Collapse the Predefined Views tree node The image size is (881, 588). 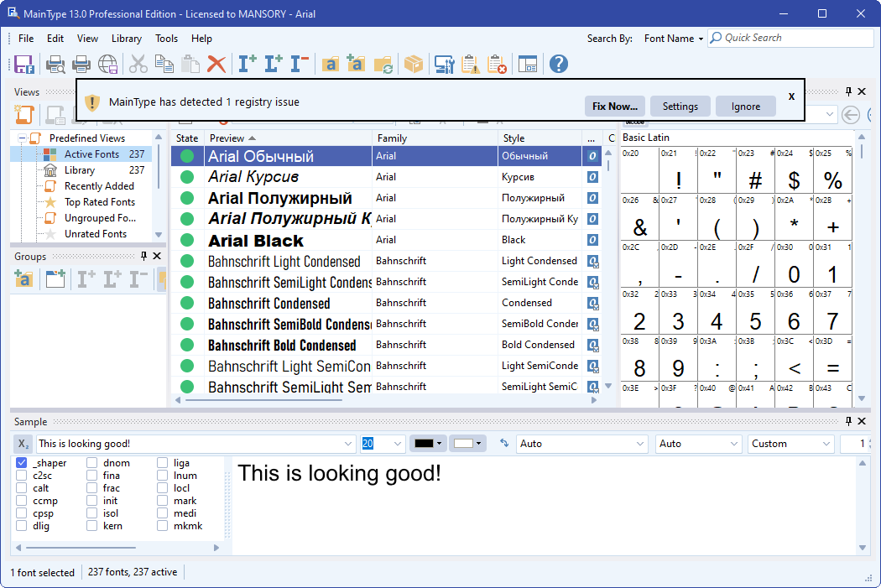pyautogui.click(x=22, y=138)
